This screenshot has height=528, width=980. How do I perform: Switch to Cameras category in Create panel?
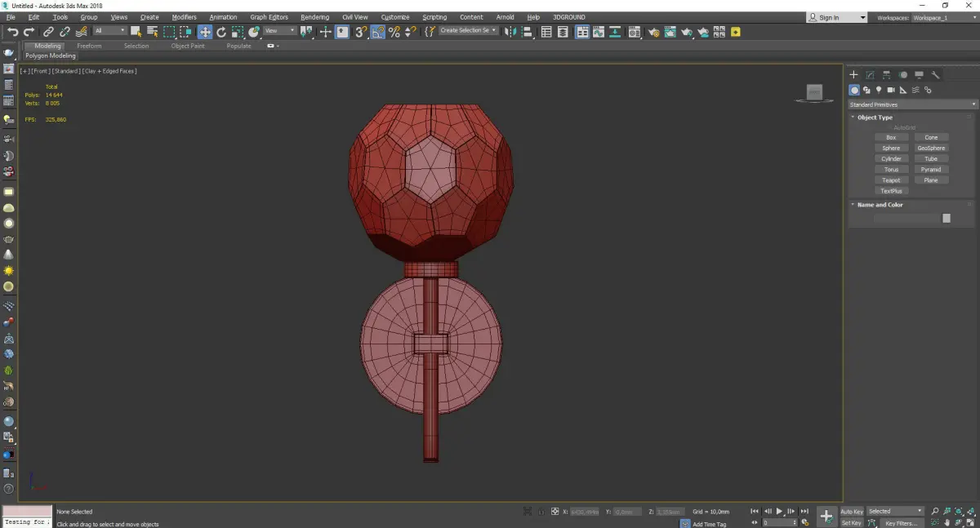[x=891, y=90]
